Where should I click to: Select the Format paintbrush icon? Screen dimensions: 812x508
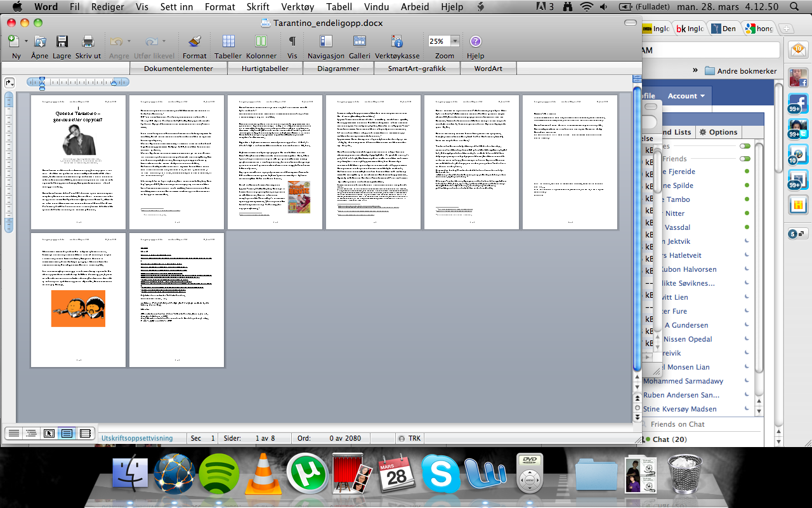[195, 41]
